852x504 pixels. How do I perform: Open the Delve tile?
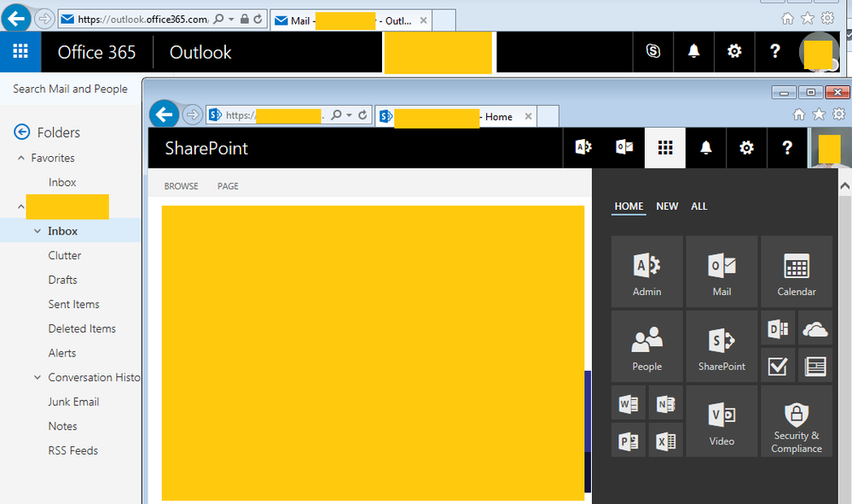777,328
